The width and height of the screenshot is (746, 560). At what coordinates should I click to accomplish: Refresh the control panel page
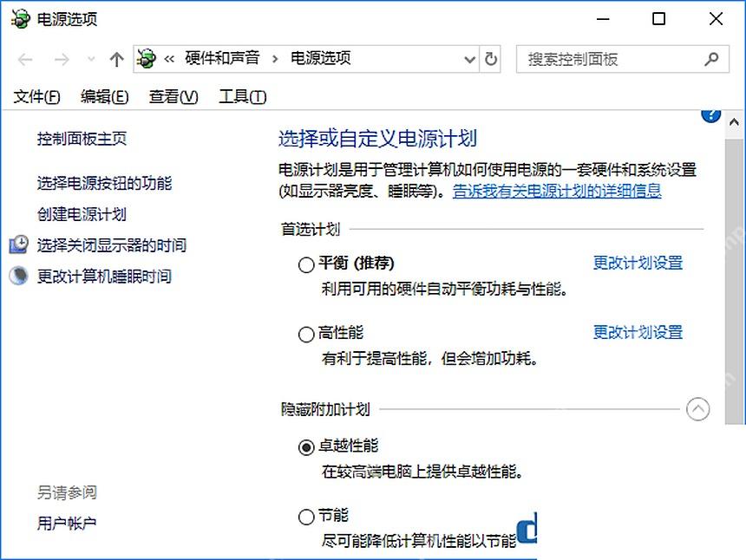click(490, 59)
